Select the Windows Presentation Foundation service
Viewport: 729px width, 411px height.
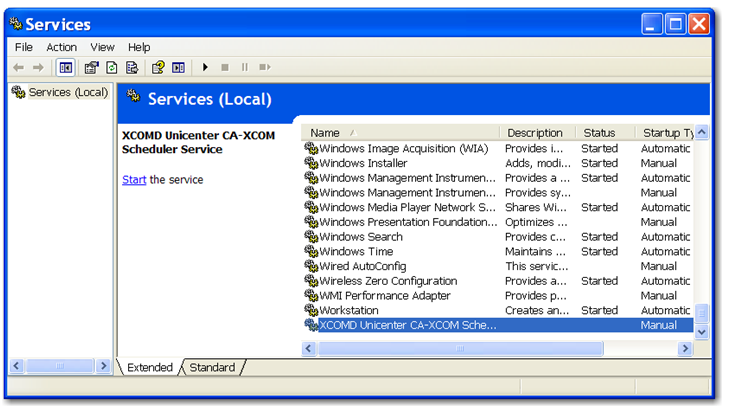coord(408,222)
